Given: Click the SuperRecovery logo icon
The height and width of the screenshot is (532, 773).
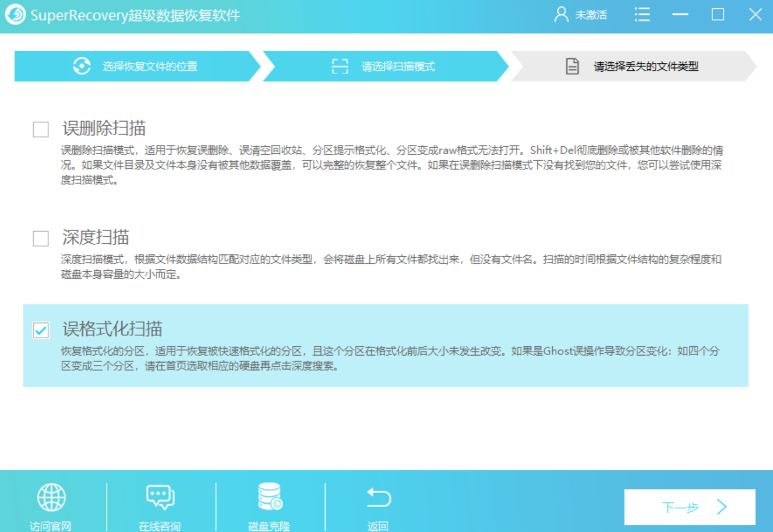Looking at the screenshot, I should pyautogui.click(x=15, y=15).
